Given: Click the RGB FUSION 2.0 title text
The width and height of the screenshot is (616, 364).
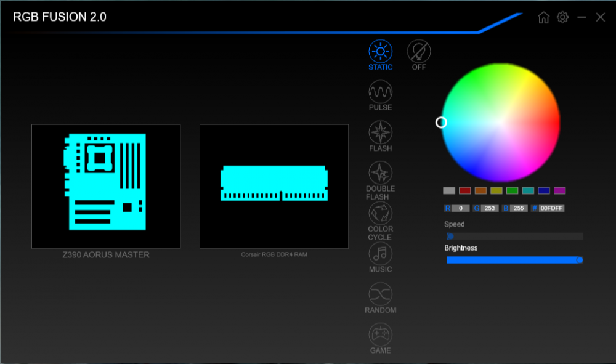Looking at the screenshot, I should click(60, 17).
